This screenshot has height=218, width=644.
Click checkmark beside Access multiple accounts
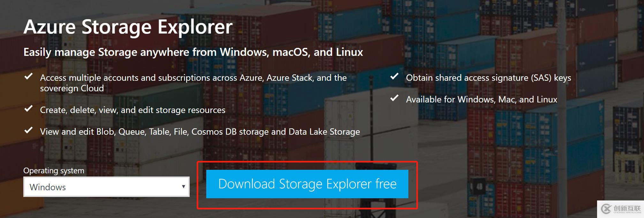(28, 76)
